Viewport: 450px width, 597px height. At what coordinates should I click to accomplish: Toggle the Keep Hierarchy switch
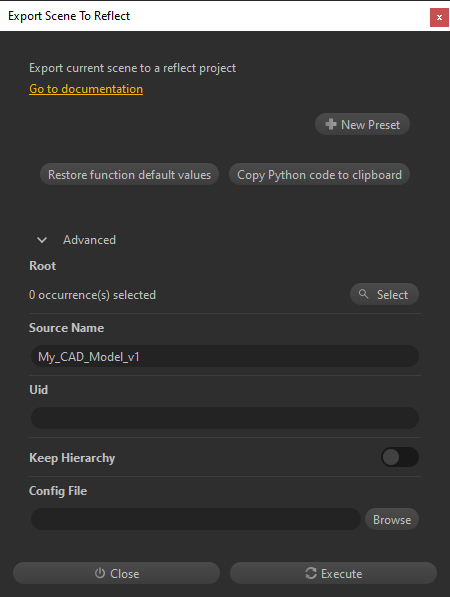[400, 457]
